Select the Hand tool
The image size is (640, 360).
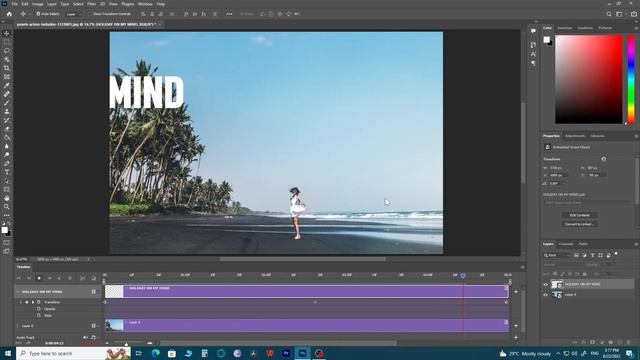tap(7, 198)
